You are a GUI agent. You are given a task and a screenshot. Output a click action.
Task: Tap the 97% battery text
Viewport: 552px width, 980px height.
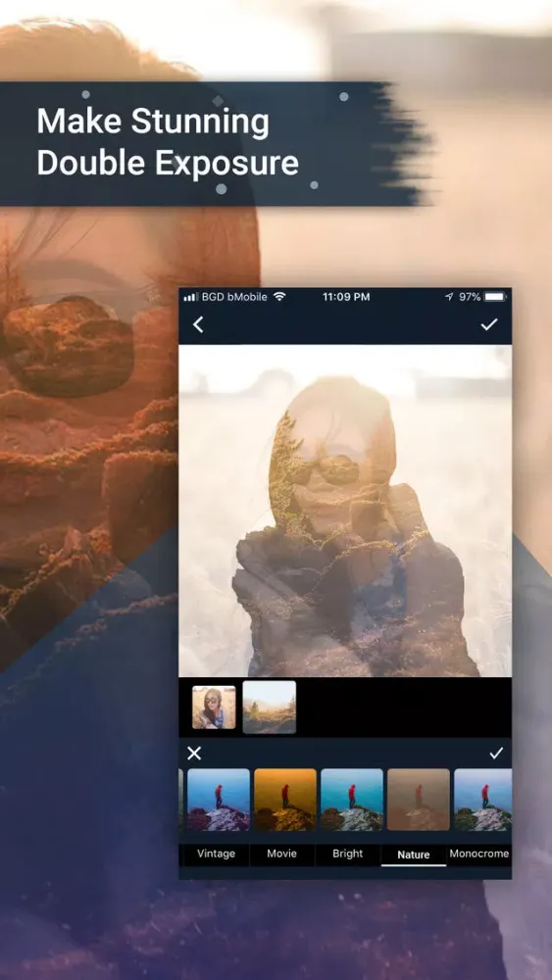coord(470,297)
